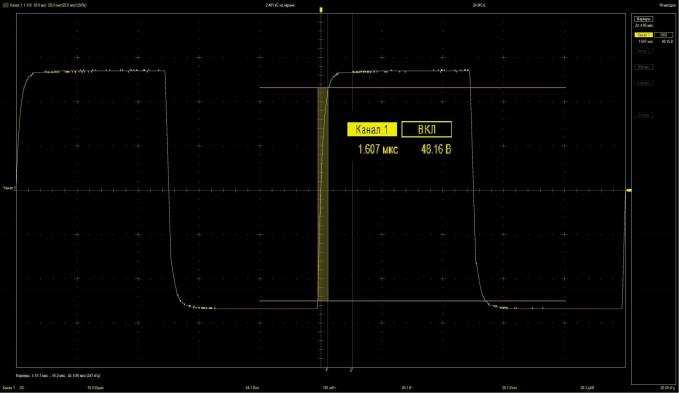Screen dimensions: 679x393
Task: Click the Канал 1 ground level label on left edge
Action: (9, 188)
